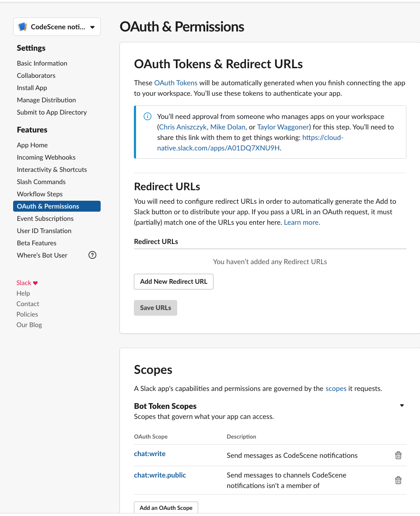420x516 pixels.
Task: Open the chat:write scope documentation link
Action: 150,453
